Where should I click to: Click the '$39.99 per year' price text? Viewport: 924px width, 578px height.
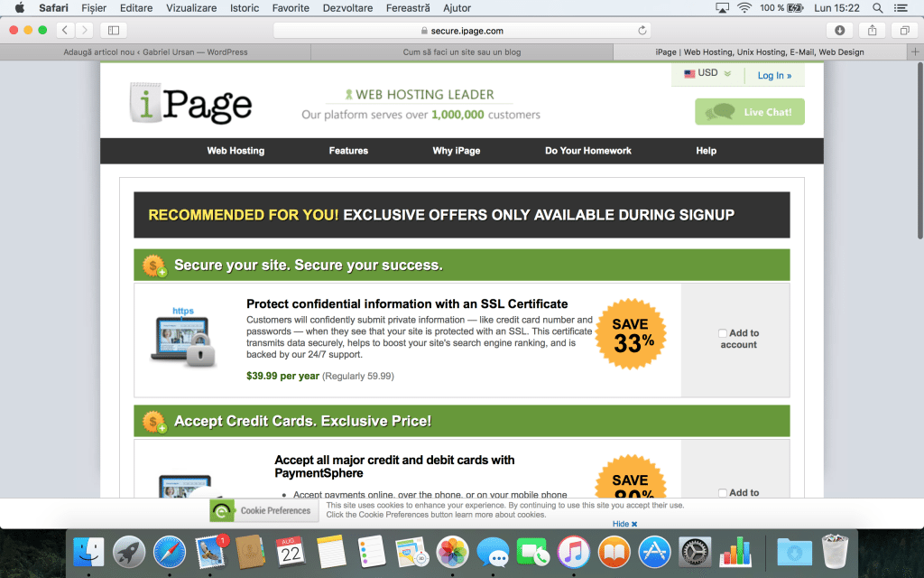[282, 377]
